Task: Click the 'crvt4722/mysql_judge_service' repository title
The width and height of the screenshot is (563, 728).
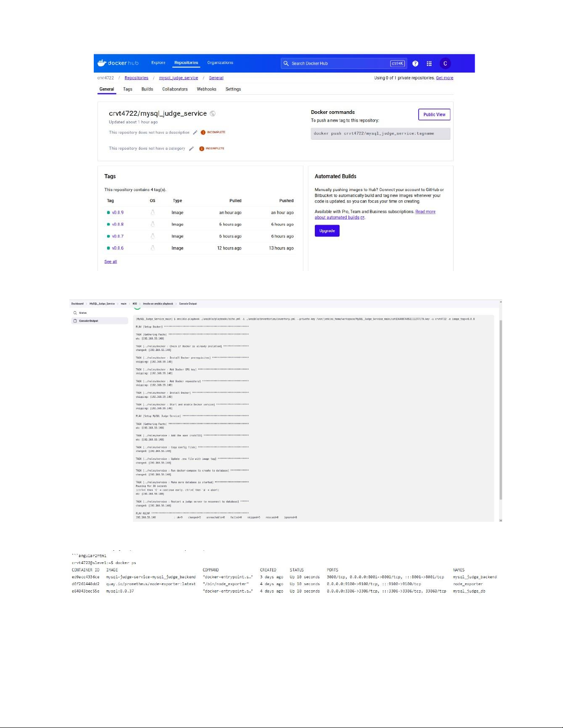Action: tap(158, 113)
